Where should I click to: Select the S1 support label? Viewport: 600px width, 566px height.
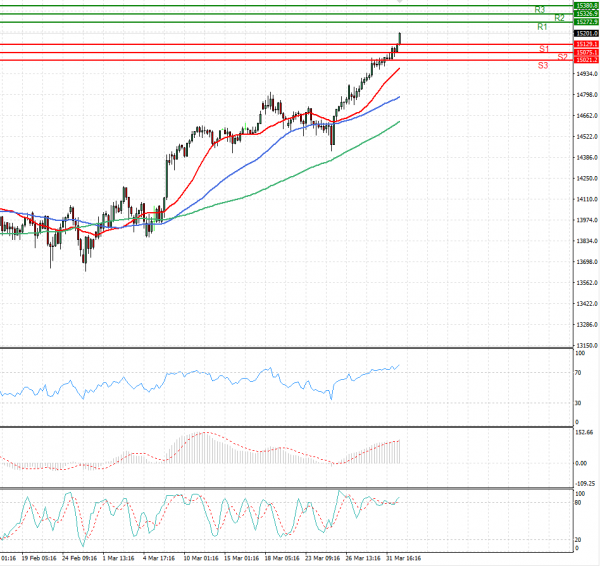point(544,49)
